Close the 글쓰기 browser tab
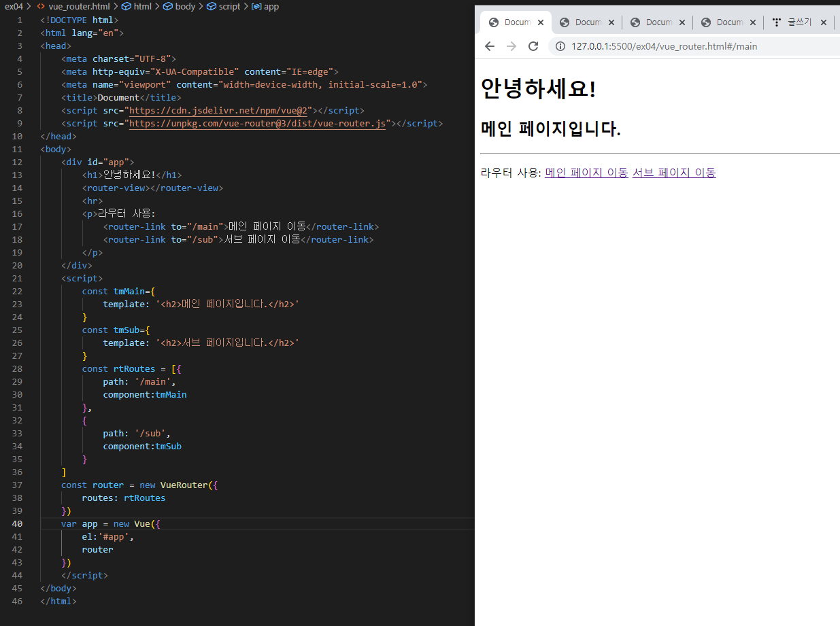The width and height of the screenshot is (840, 626). [x=824, y=22]
